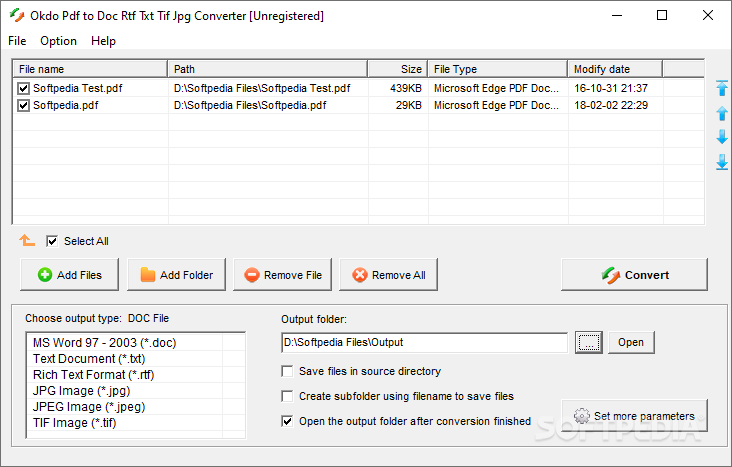
Task: Move selected file down one position
Action: (722, 137)
